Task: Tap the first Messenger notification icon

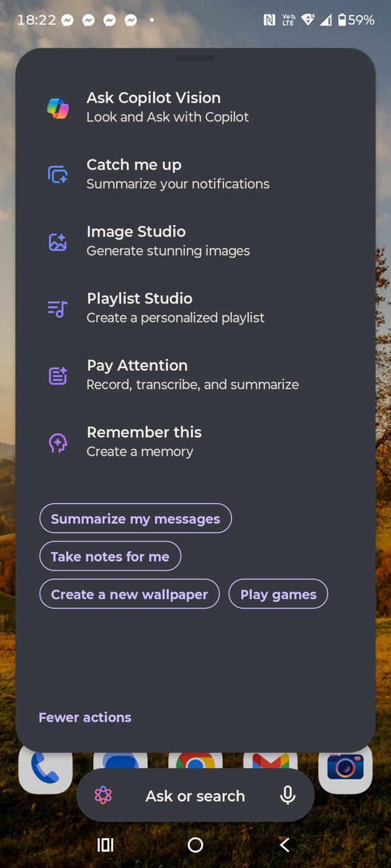Action: click(68, 20)
